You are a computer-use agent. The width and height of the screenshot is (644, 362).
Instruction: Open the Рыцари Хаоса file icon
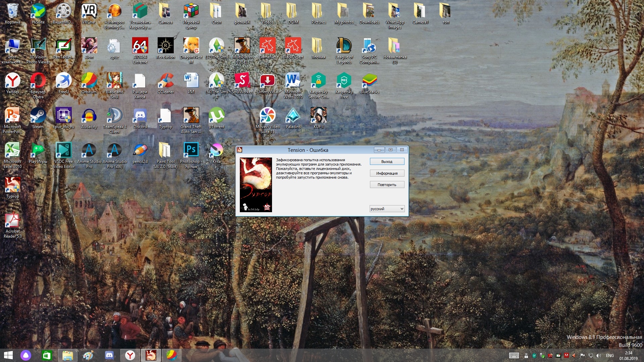point(140,85)
